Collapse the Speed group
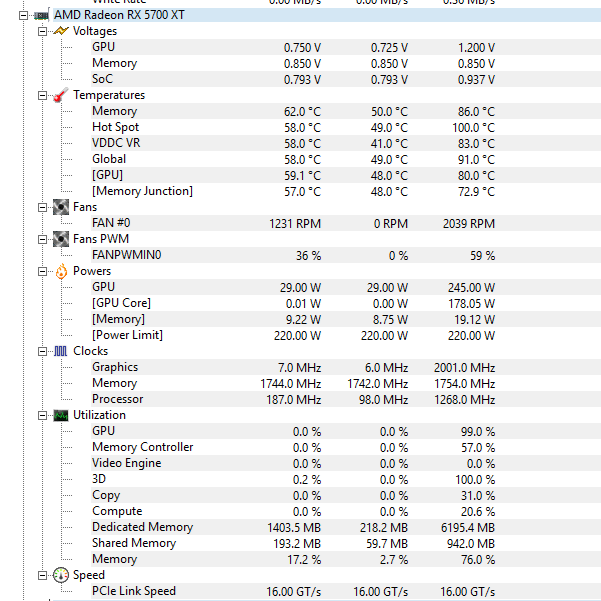Viewport: 601px width, 601px height. coord(43,575)
